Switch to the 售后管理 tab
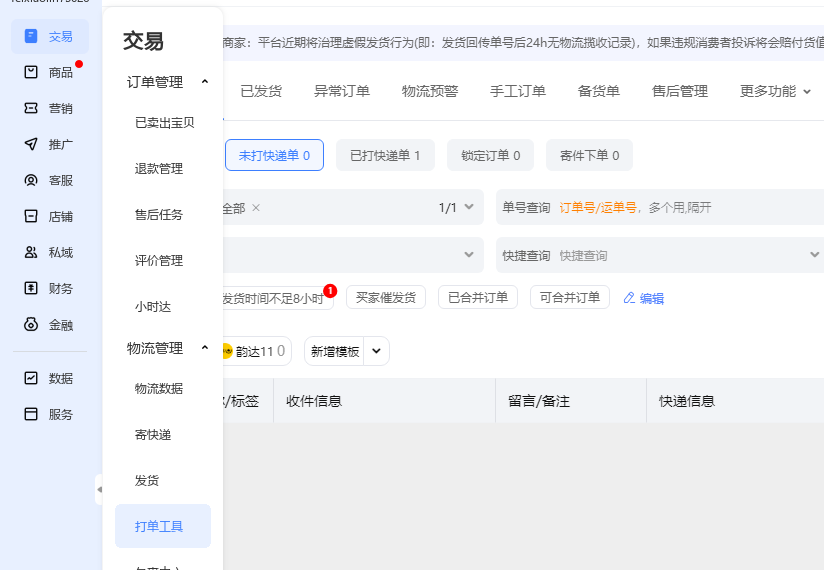Image resolution: width=824 pixels, height=570 pixels. click(679, 91)
